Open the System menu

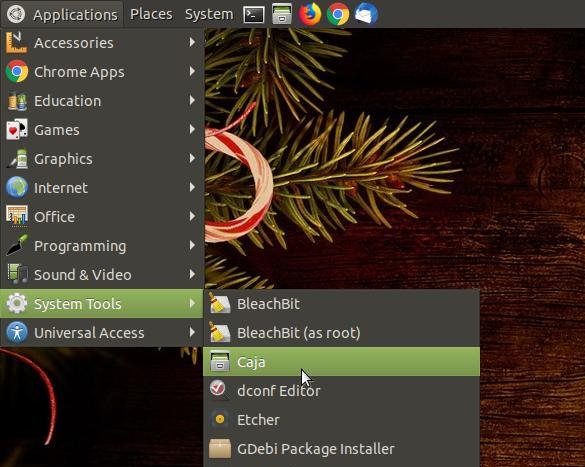(x=209, y=14)
